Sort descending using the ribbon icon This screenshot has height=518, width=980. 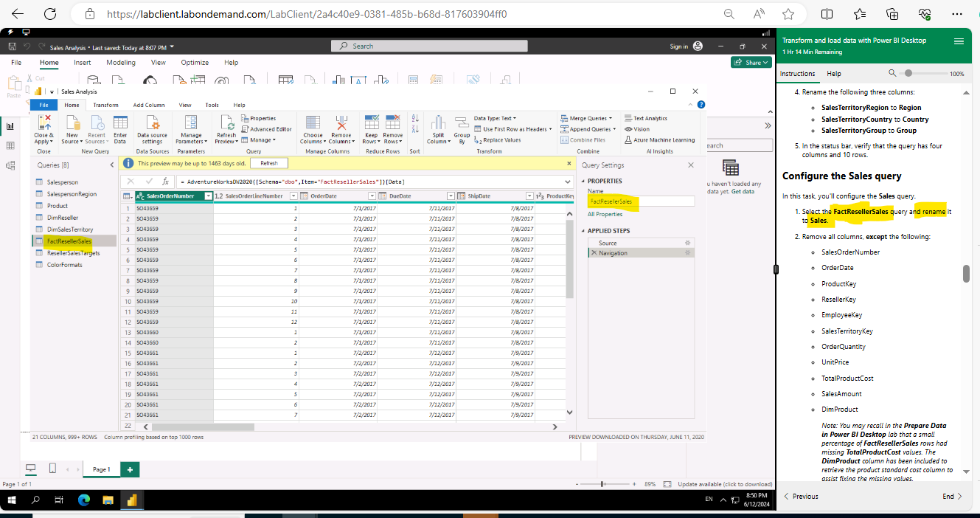pyautogui.click(x=415, y=130)
